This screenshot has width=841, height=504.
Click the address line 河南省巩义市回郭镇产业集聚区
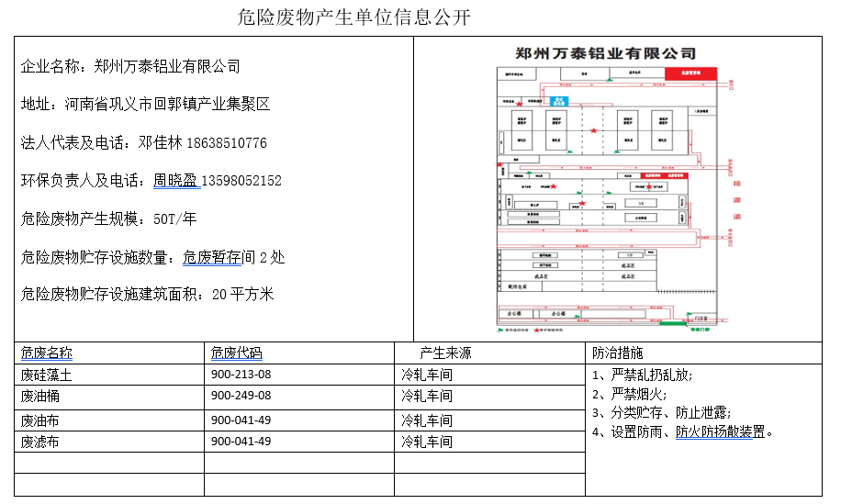167,104
